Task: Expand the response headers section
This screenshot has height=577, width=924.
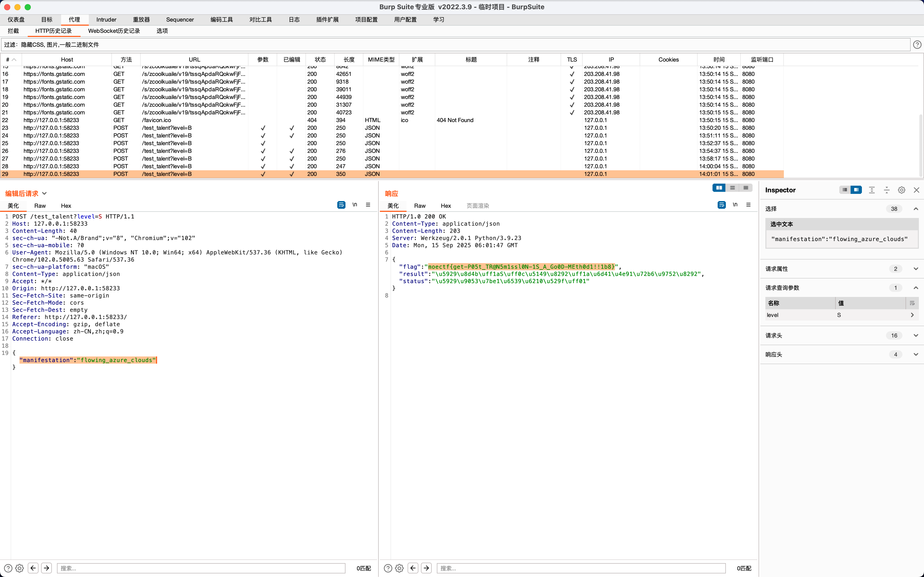Action: tap(916, 354)
